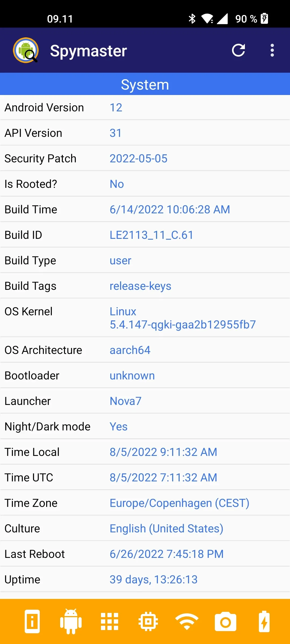Viewport: 290px width, 644px height.
Task: Tap the System section header
Action: click(145, 85)
